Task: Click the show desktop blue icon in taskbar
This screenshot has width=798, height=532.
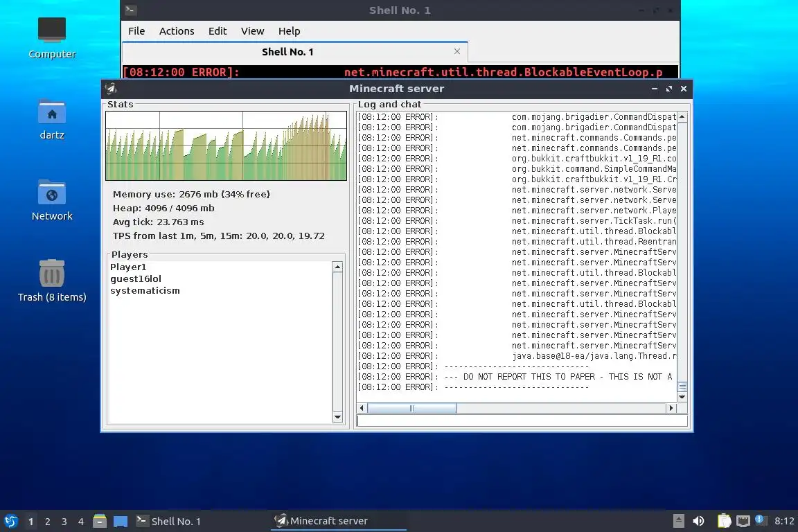Action: tap(120, 521)
